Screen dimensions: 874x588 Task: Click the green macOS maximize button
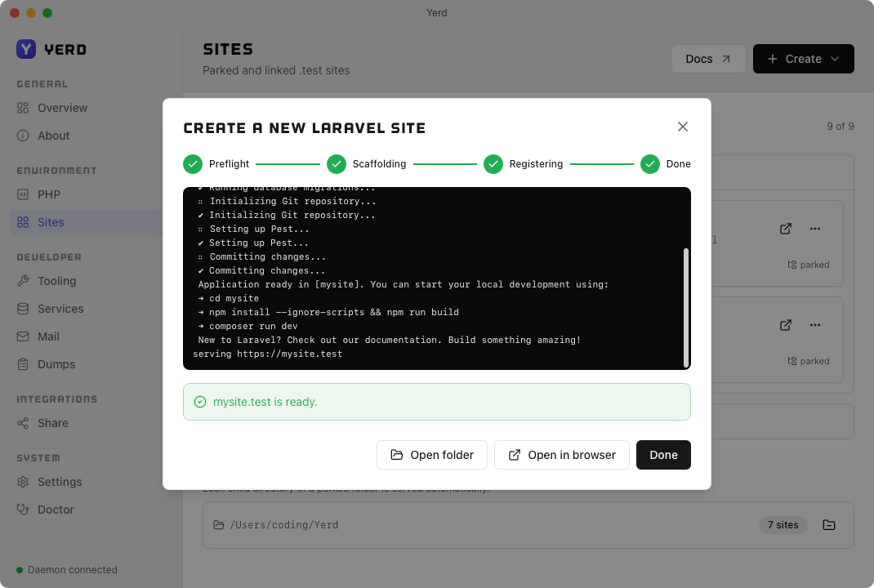pos(47,13)
